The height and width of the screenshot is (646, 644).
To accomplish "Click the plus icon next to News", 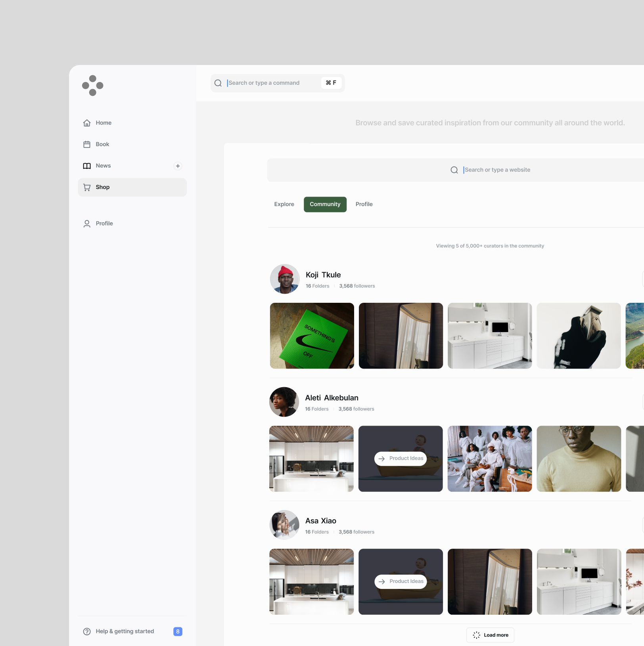I will tap(178, 166).
